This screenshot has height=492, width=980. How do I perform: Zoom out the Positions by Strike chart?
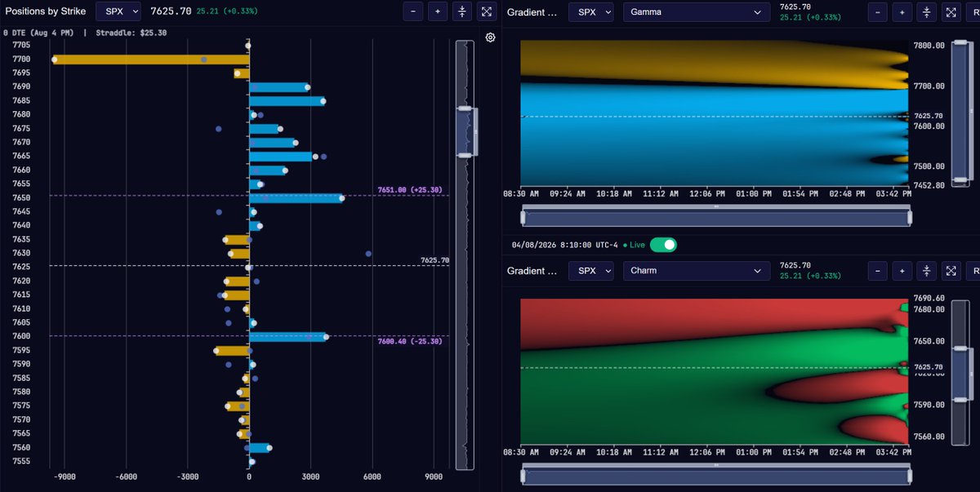point(413,11)
